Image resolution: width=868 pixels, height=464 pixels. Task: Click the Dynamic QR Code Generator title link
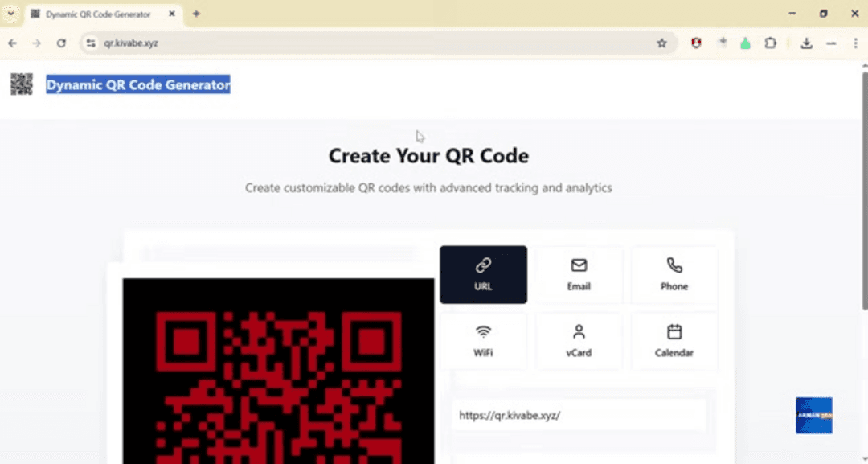point(138,84)
